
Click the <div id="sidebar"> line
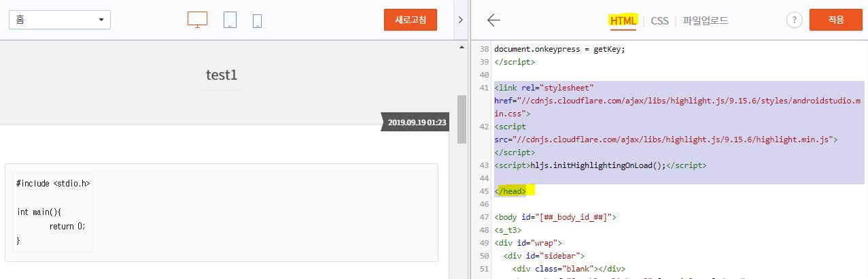[x=544, y=256]
